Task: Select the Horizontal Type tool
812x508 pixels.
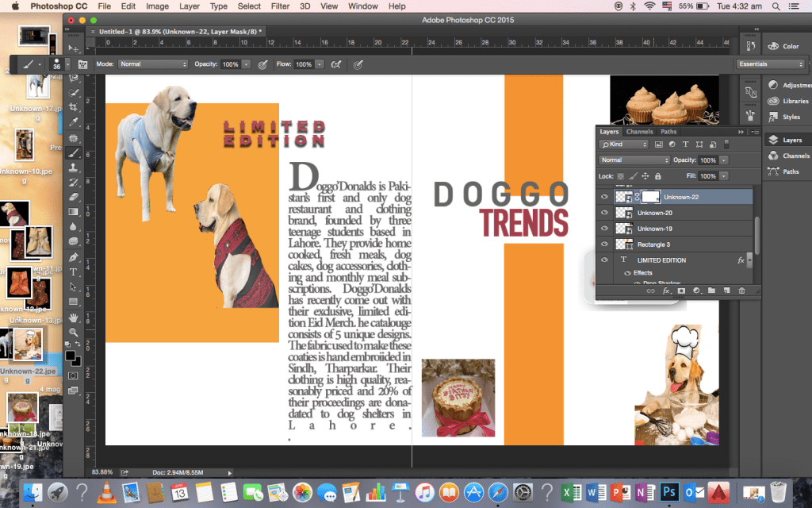Action: point(74,271)
